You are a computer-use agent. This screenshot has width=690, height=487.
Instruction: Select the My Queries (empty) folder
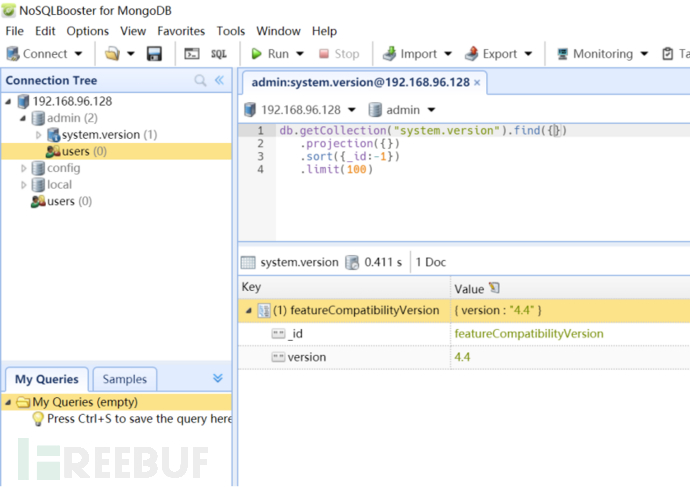[116, 402]
